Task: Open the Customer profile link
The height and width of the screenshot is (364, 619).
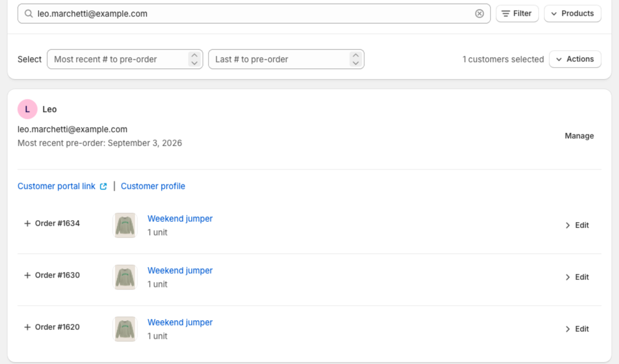Action: click(x=153, y=186)
